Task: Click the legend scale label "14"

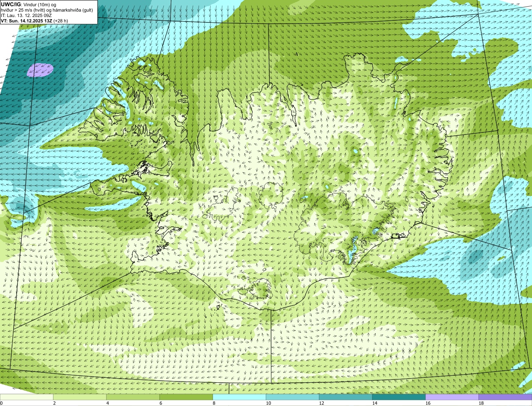Action: coord(375,403)
